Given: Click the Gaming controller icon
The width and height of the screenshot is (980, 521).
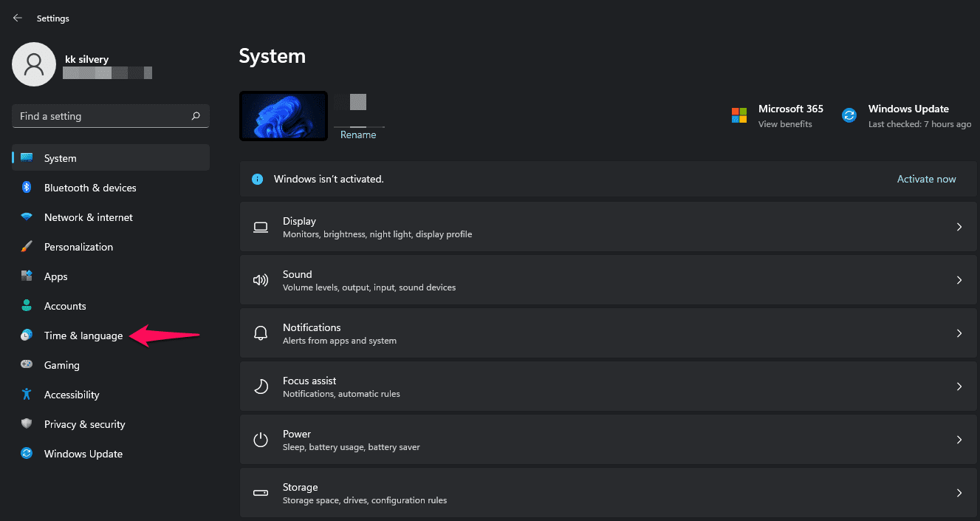Looking at the screenshot, I should pyautogui.click(x=27, y=365).
